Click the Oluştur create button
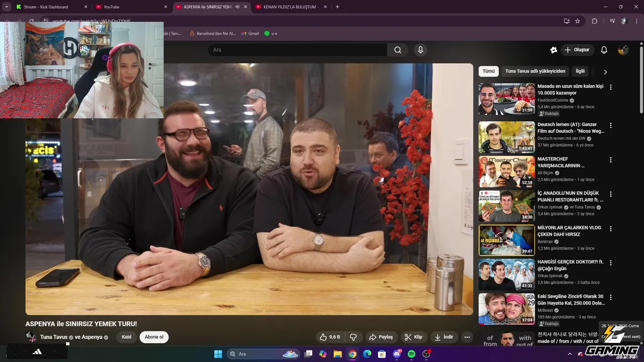Viewport: 644px width, 362px height. click(577, 50)
